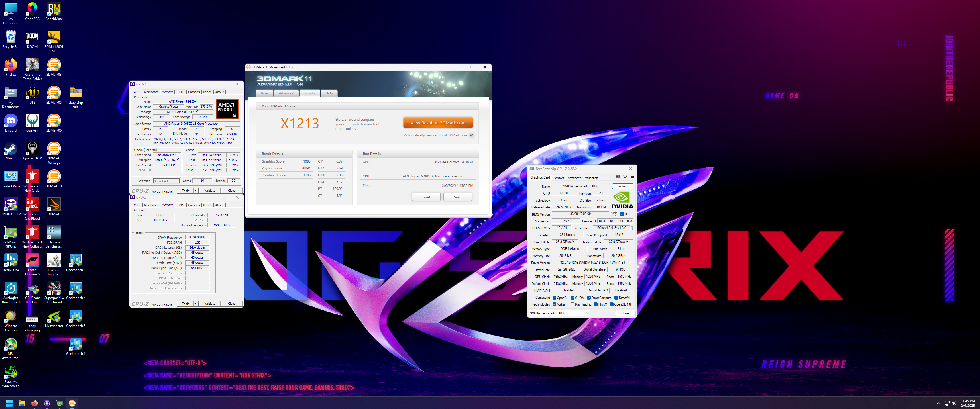Open Mainboard tab in top CPU-Z window
Viewport: 980px width, 409px height.
click(x=151, y=92)
